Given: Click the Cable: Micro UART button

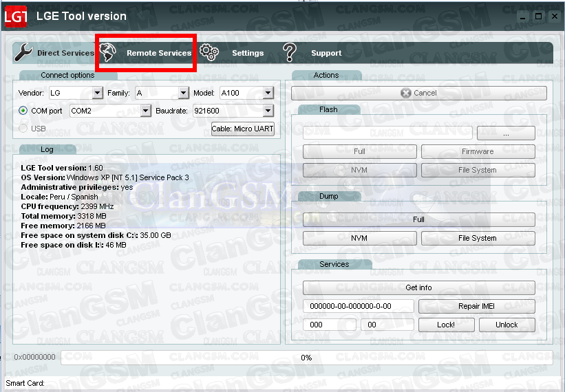Looking at the screenshot, I should click(242, 129).
